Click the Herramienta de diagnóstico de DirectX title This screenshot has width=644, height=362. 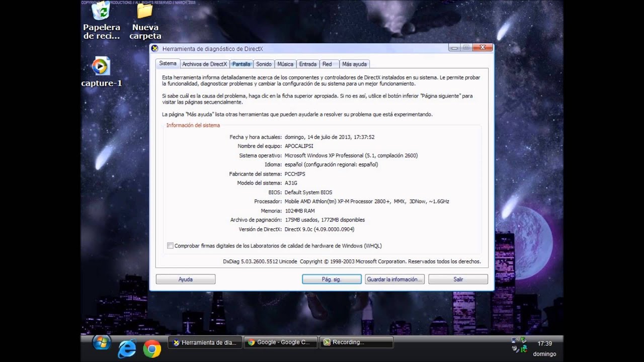coord(212,49)
